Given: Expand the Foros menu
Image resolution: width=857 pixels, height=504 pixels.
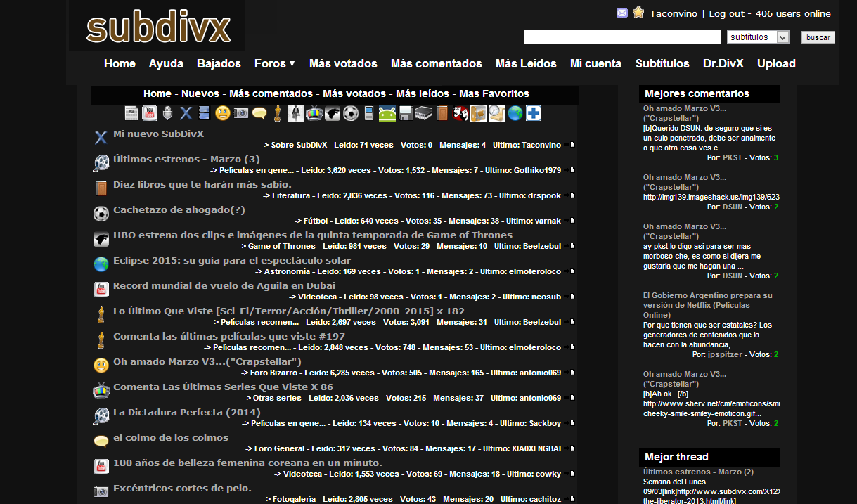Looking at the screenshot, I should point(274,63).
